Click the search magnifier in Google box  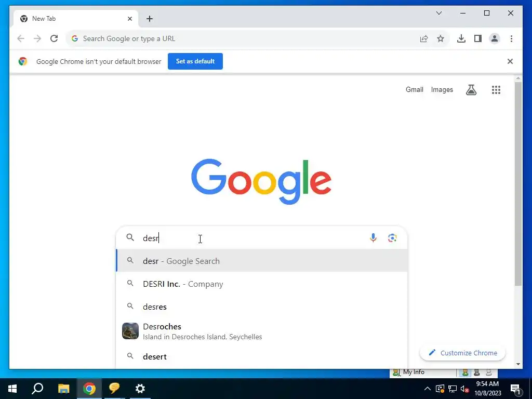(130, 237)
